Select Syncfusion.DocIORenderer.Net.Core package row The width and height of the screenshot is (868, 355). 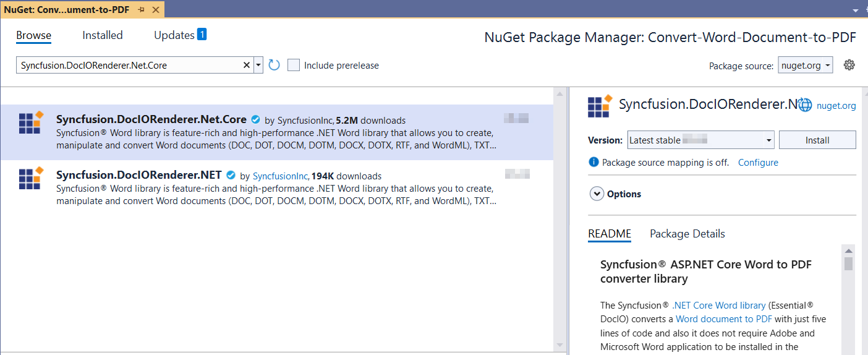point(277,132)
